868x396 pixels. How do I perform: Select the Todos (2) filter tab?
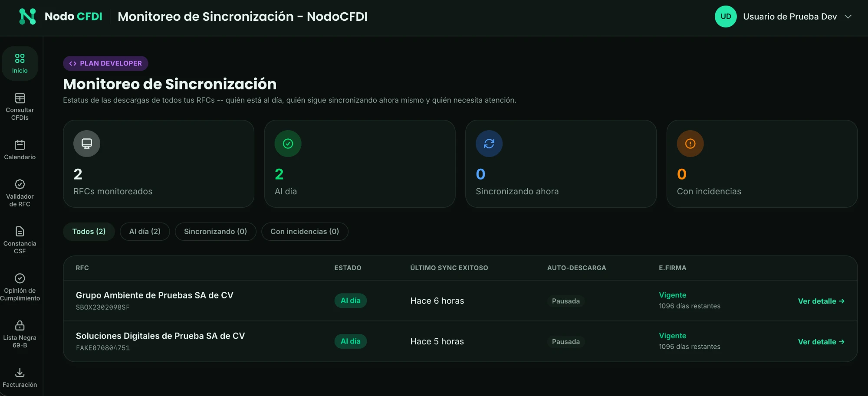click(x=89, y=232)
